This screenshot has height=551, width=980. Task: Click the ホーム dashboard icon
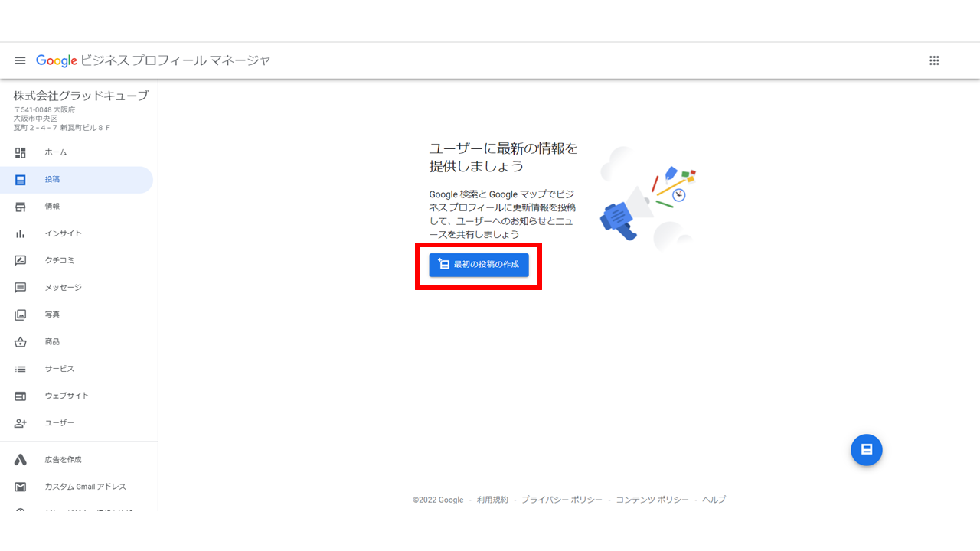click(x=21, y=152)
